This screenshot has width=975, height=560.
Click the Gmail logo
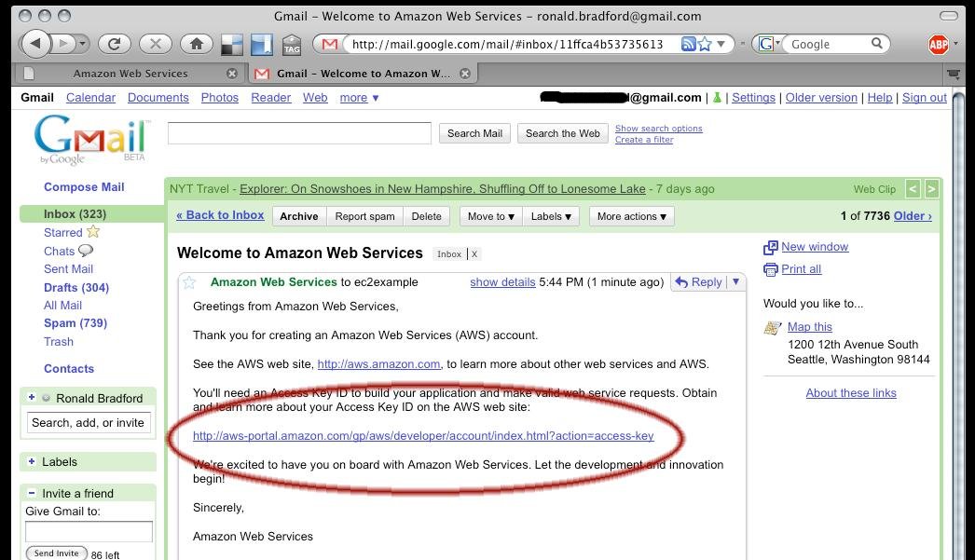pos(92,139)
